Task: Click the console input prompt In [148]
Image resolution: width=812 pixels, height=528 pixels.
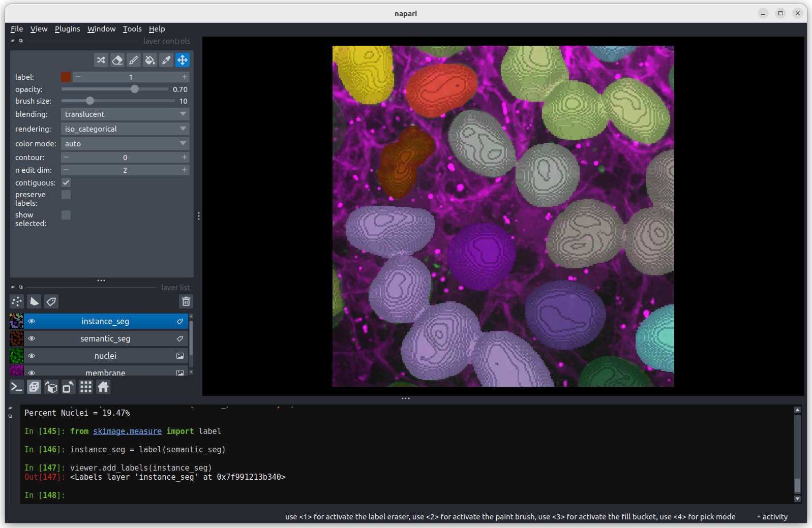Action: 45,495
